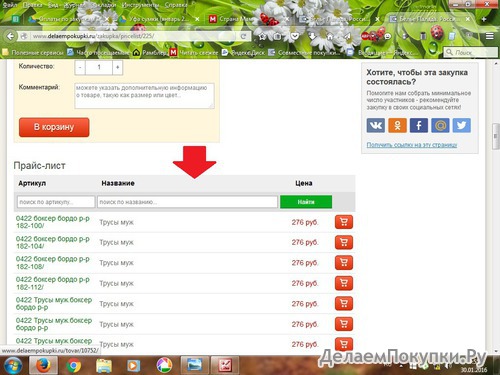
Task: Open Firefox hamburger menu
Action: (x=489, y=36)
